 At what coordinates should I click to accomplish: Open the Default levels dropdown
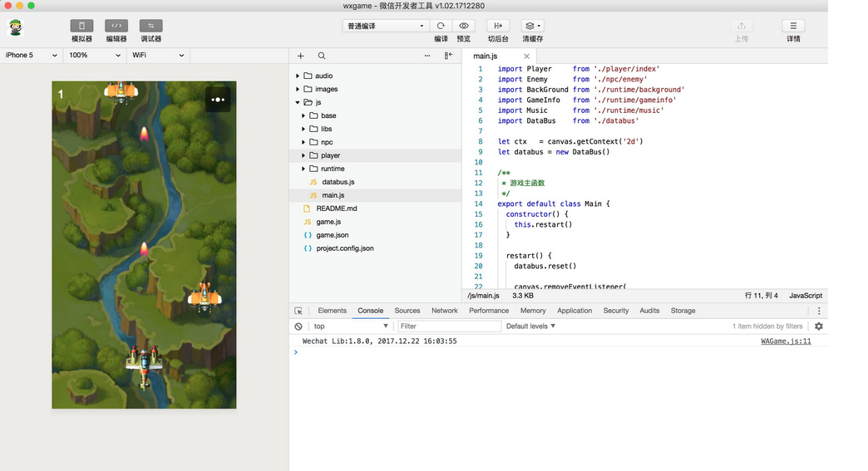click(x=530, y=326)
